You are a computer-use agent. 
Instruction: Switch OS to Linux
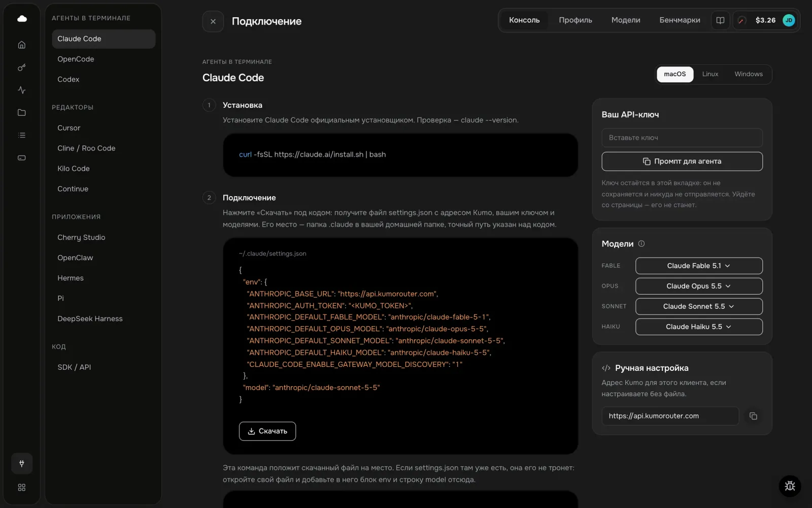click(x=710, y=74)
